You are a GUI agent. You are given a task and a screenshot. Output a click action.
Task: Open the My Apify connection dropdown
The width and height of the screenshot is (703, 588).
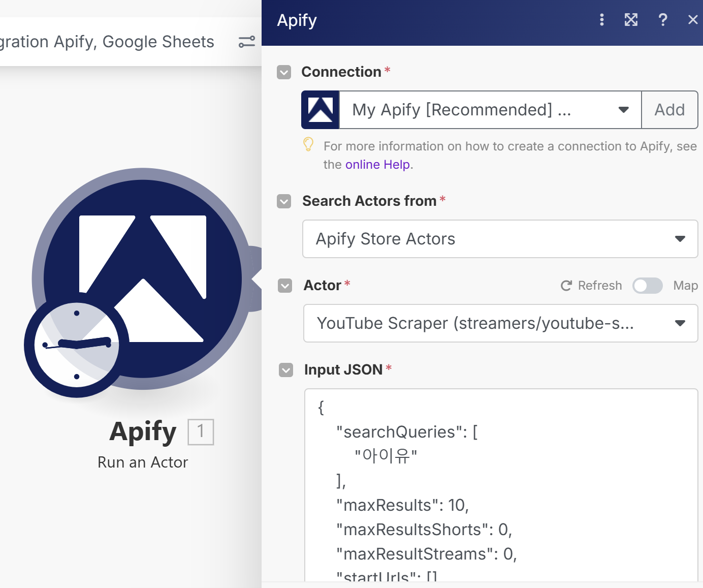pyautogui.click(x=490, y=110)
